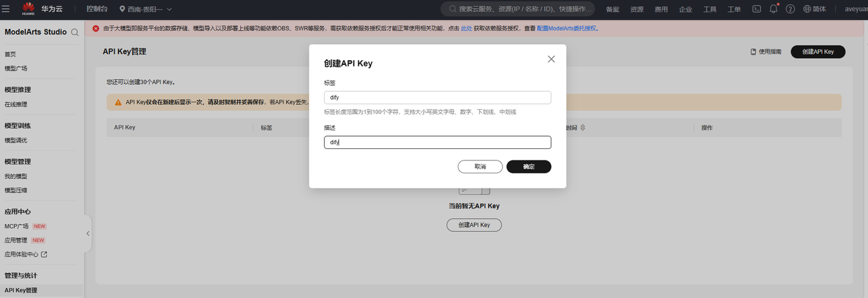Click the 管理与统计 section heading
This screenshot has width=868, height=298.
[x=21, y=276]
